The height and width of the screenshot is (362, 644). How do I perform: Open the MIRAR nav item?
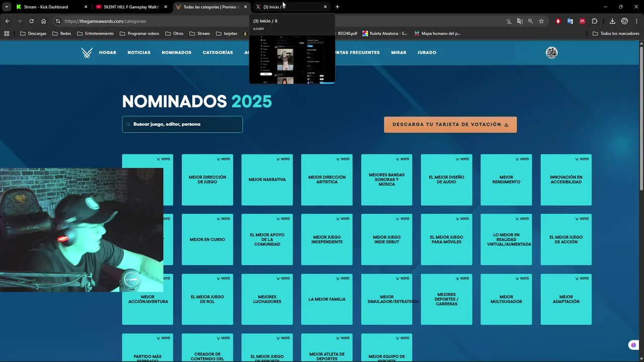pyautogui.click(x=398, y=53)
